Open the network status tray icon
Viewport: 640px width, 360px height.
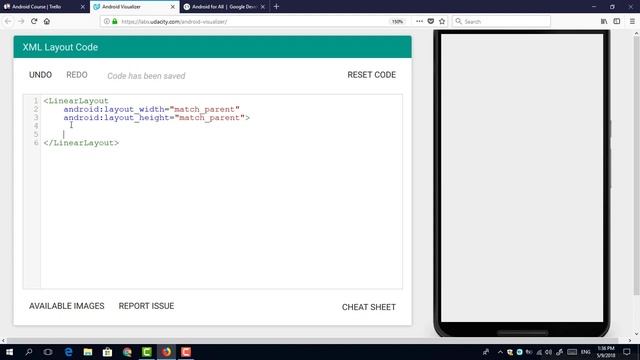tap(539, 352)
